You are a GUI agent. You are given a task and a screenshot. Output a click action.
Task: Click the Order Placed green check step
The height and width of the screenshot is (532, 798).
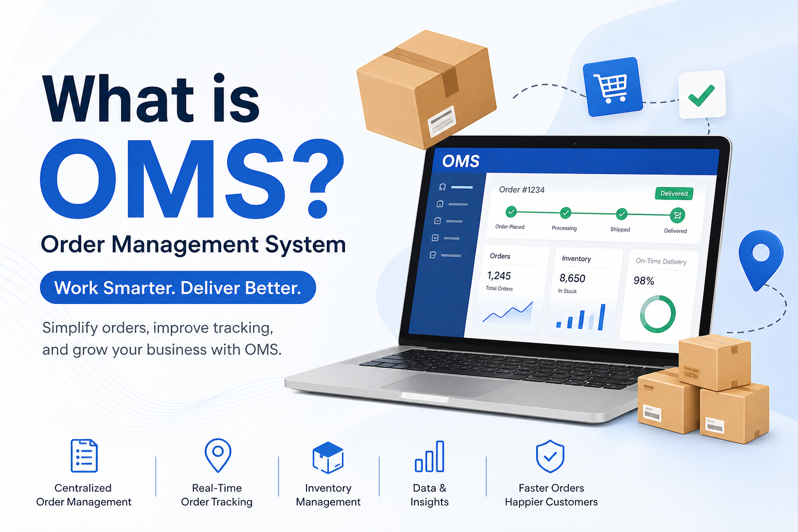(x=511, y=211)
